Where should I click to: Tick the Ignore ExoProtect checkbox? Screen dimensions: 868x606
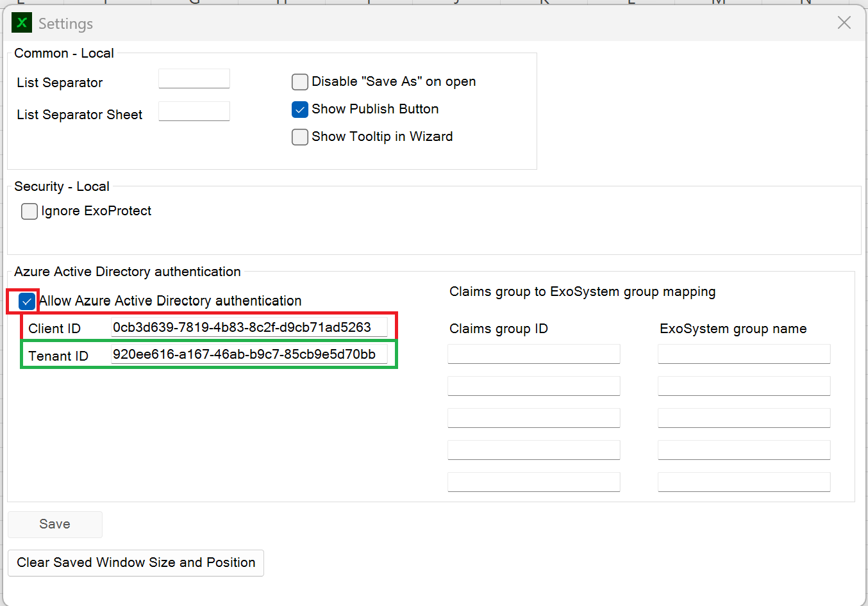(29, 211)
